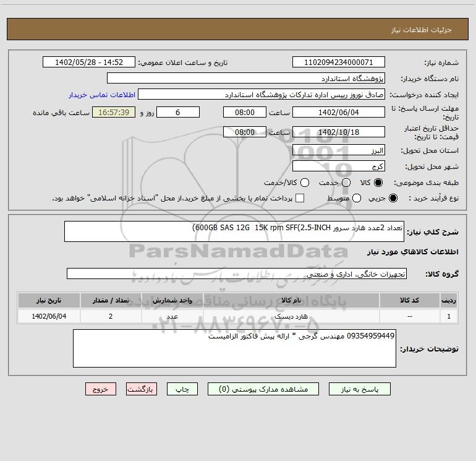Click the بازگشت back button

(x=142, y=389)
